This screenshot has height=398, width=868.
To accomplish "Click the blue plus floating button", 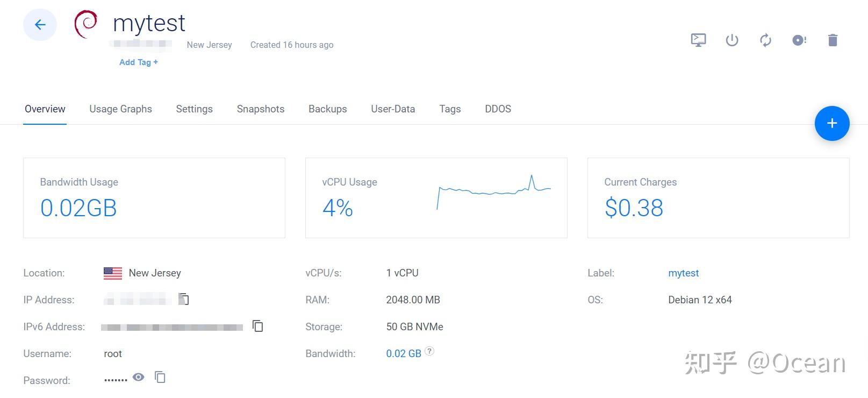I will (x=831, y=123).
